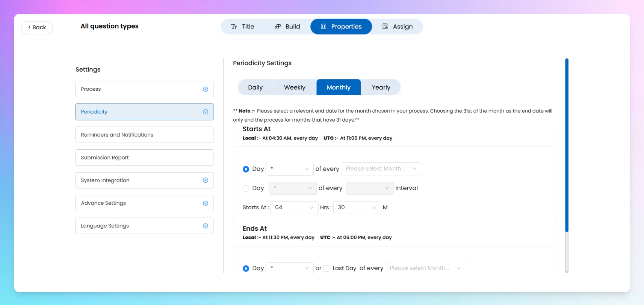Click the Language Settings check icon
Image resolution: width=644 pixels, height=305 pixels.
point(206,226)
